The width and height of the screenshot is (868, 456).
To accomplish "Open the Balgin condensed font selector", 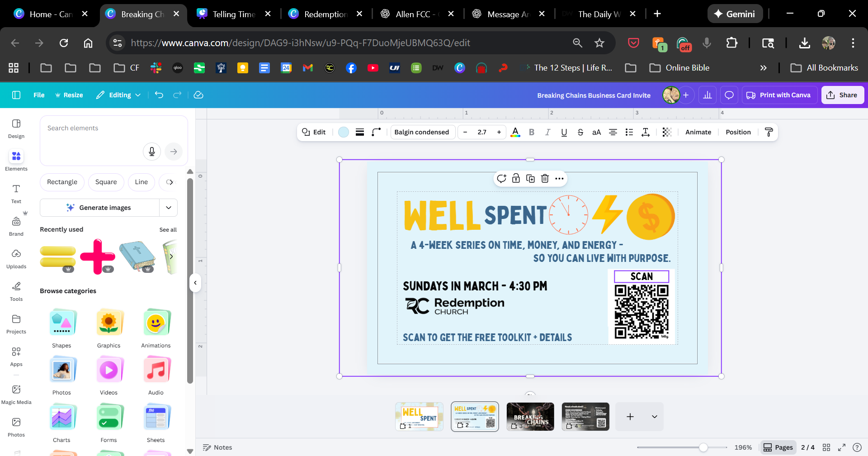I will [421, 132].
